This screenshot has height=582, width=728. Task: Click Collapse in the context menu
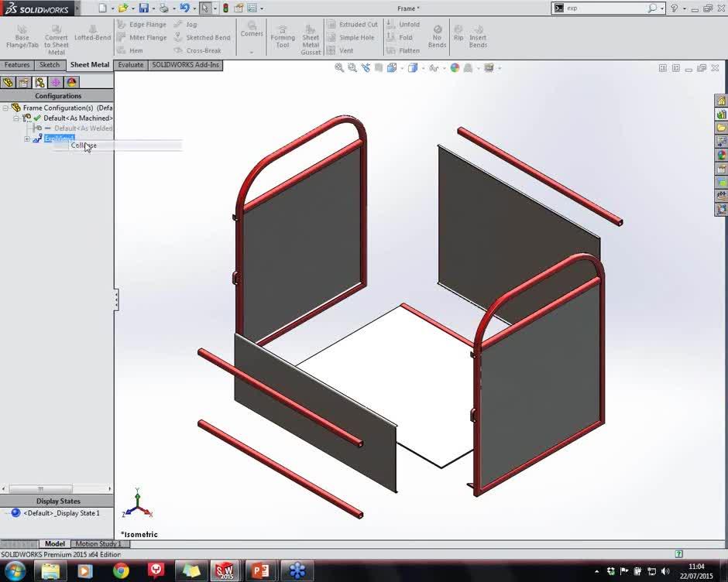pos(83,145)
